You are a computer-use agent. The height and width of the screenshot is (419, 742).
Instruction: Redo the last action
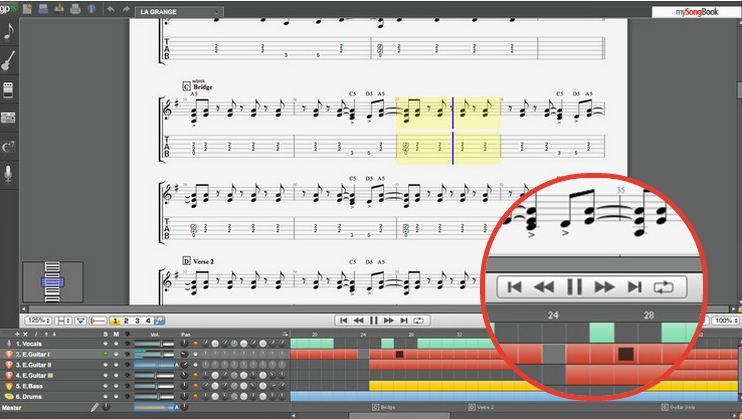tap(126, 9)
